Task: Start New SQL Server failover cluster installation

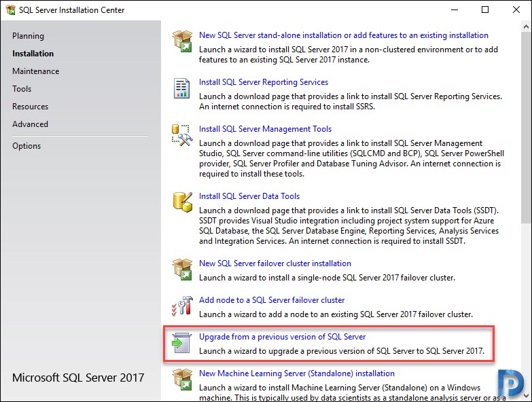Action: pos(275,263)
